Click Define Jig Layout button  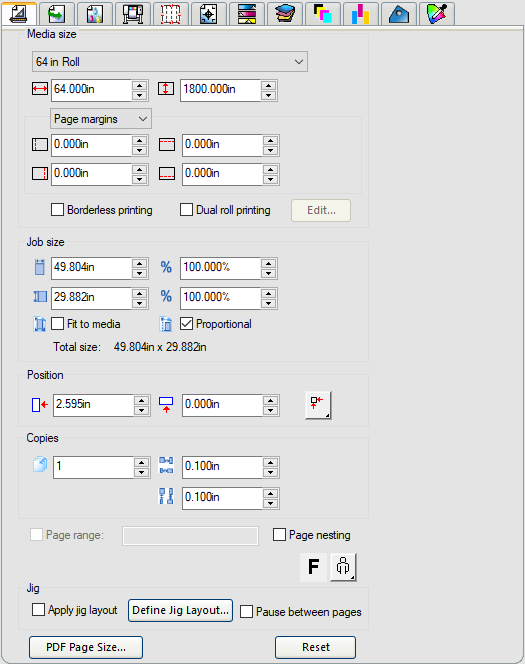coord(180,610)
